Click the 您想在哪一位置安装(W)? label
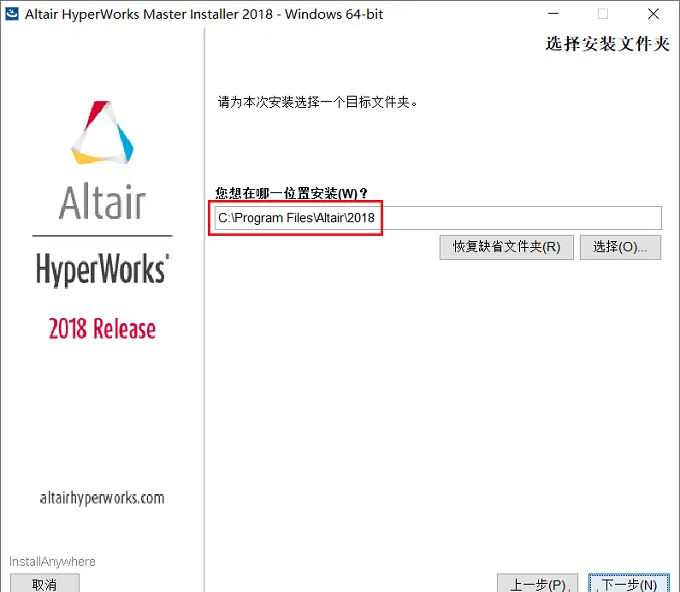Image resolution: width=680 pixels, height=592 pixels. click(291, 193)
